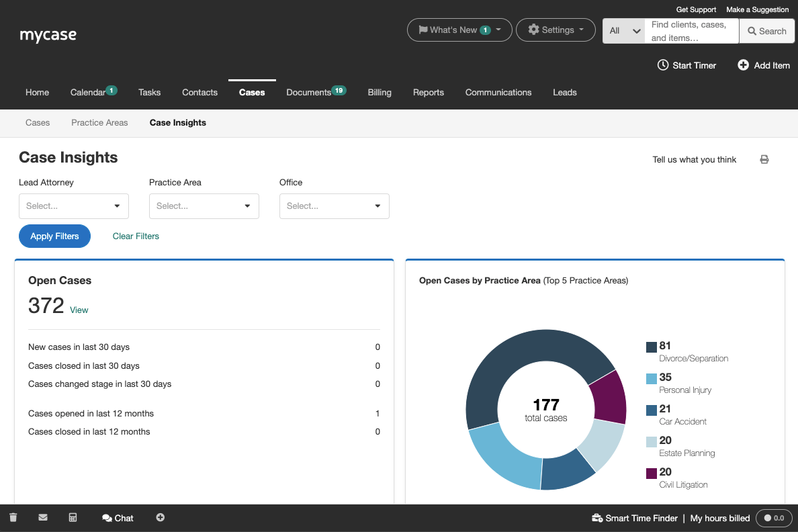Click the Apply Filters button
798x532 pixels.
tap(54, 236)
